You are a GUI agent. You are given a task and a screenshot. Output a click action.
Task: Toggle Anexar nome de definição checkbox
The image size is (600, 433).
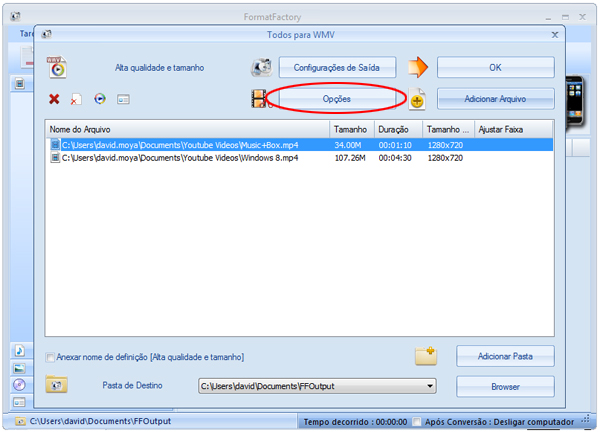51,357
